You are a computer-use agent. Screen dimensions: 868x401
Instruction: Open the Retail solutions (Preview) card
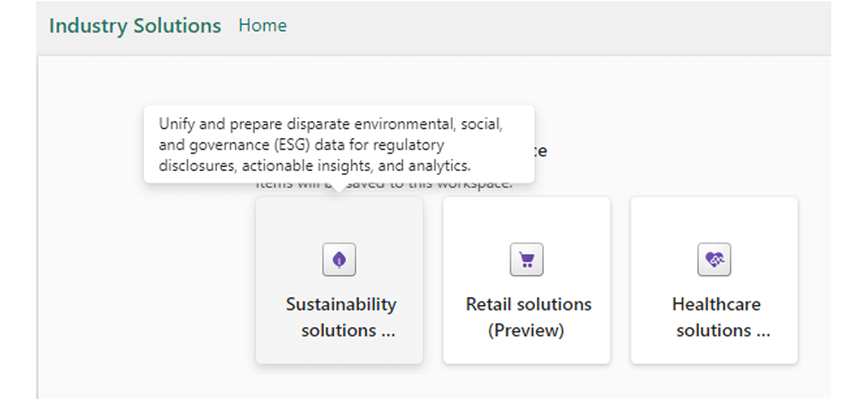click(x=526, y=281)
